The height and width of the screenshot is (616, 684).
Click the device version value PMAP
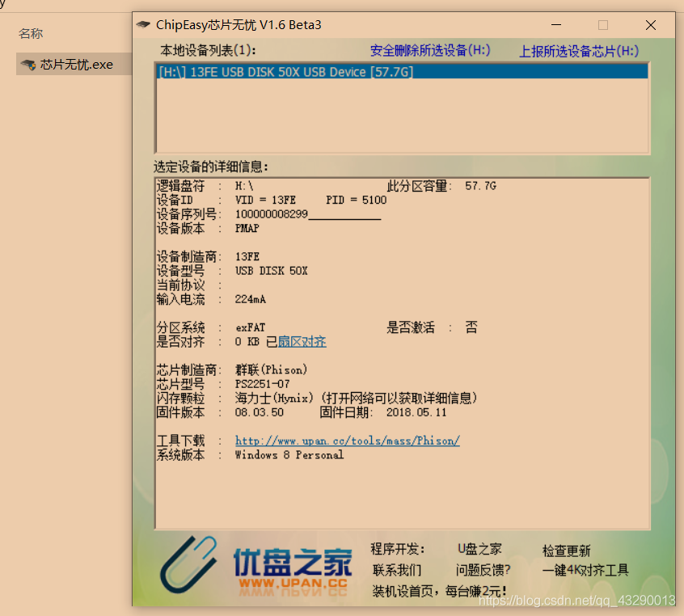tap(247, 228)
